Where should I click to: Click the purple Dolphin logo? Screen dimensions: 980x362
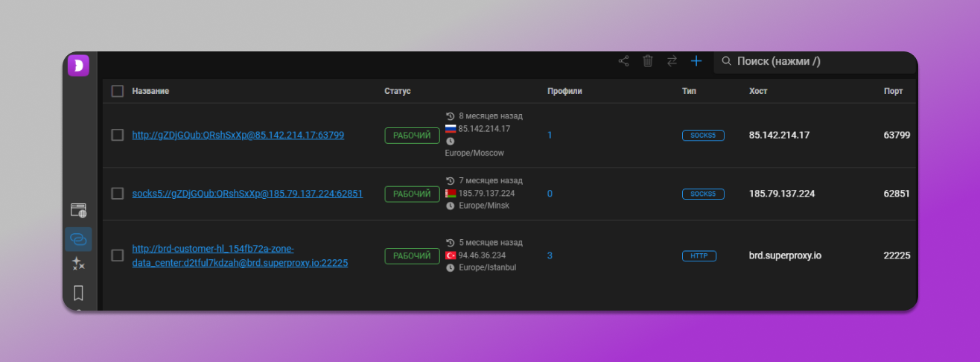coord(78,66)
